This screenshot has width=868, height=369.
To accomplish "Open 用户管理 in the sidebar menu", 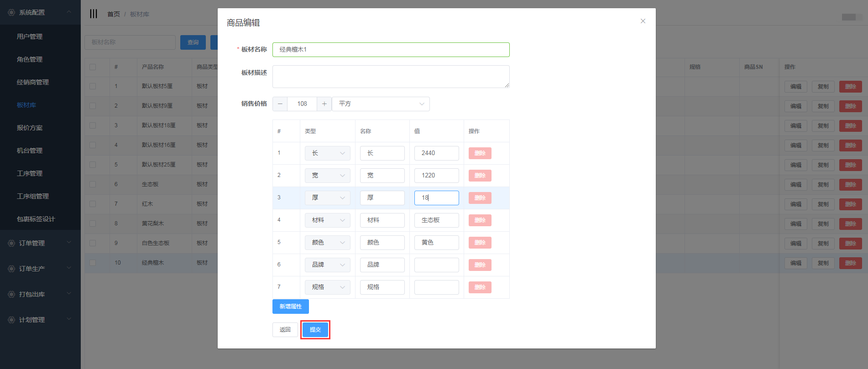I will 30,36.
